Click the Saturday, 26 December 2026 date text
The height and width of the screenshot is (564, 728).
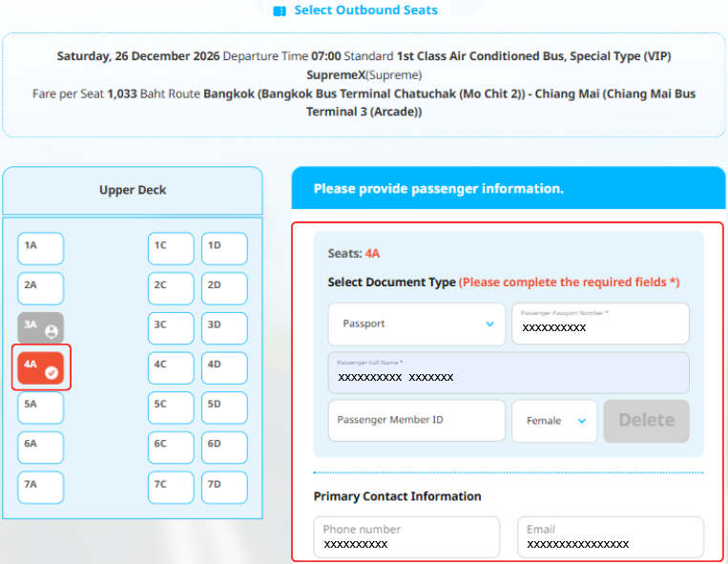point(138,56)
